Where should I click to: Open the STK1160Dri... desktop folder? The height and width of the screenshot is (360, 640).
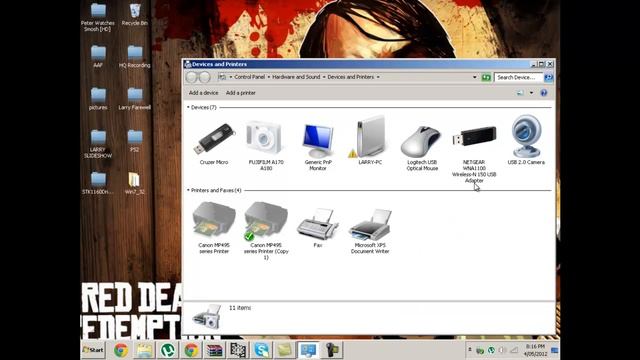98,183
